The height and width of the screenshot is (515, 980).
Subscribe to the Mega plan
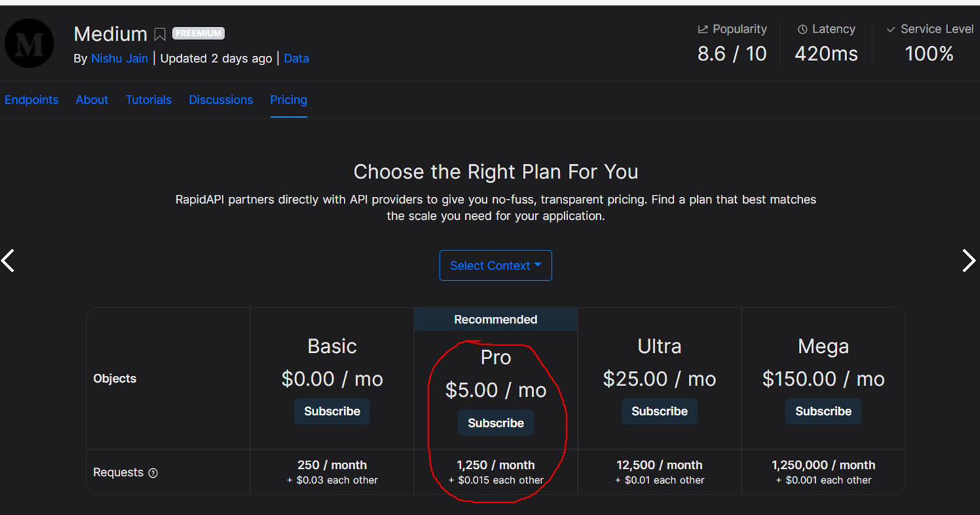point(823,411)
